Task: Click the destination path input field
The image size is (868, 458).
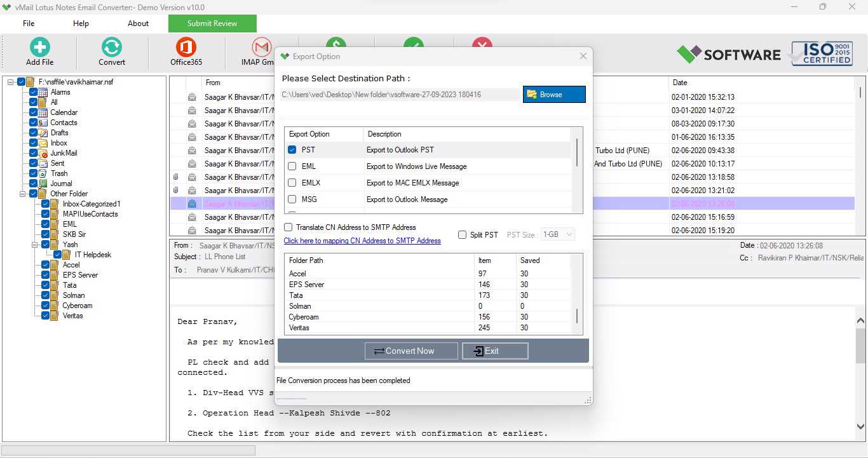Action: coord(400,95)
